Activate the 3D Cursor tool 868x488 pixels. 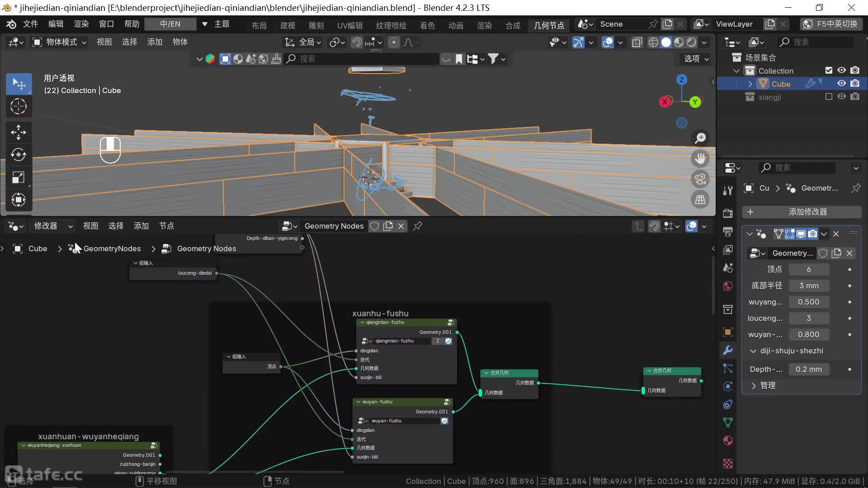tap(18, 107)
